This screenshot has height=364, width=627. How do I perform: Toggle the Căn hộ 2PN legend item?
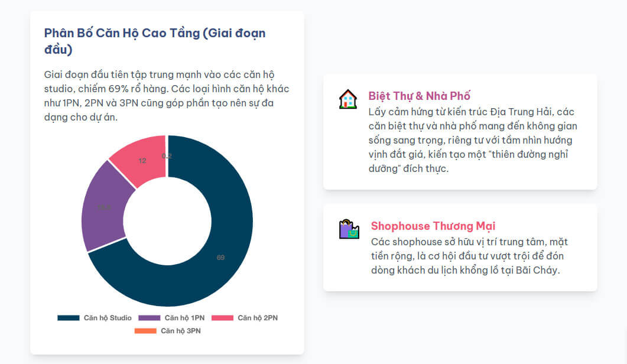245,318
